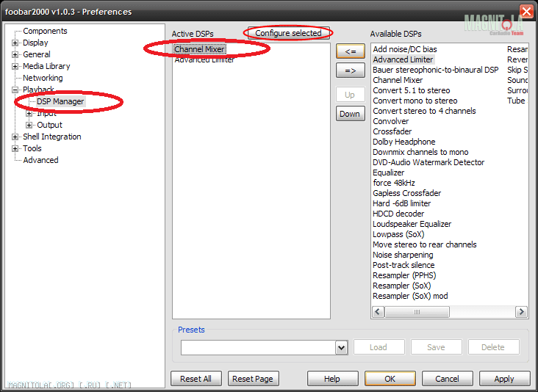Viewport: 538px width, 392px height.
Task: Click the Available DSPs horizontal scrollbar thumb
Action: coord(417,312)
